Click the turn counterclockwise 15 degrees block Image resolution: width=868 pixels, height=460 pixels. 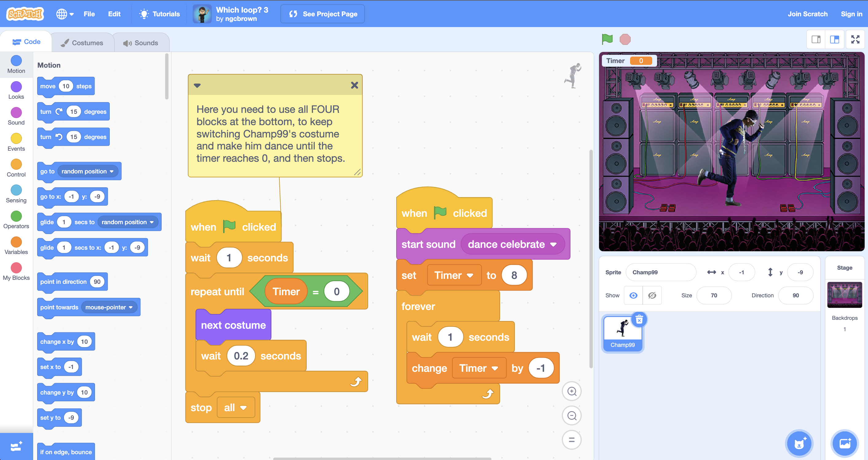[73, 137]
